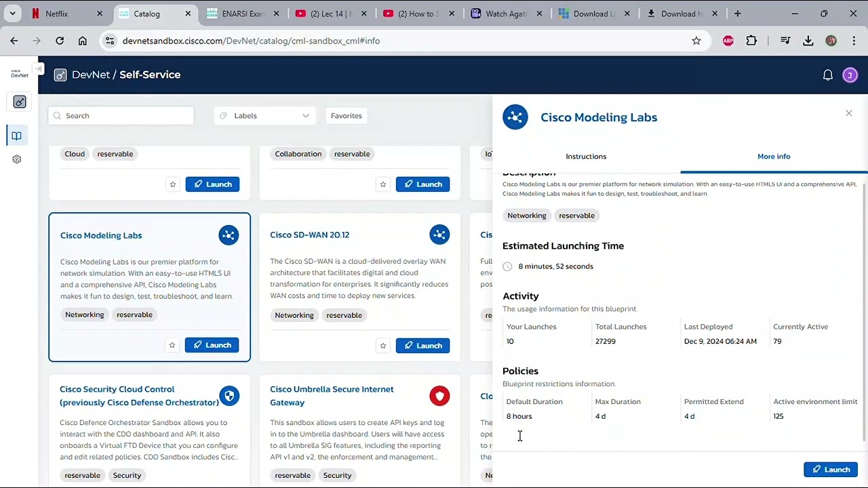Click reservable label in details panel

tap(576, 216)
